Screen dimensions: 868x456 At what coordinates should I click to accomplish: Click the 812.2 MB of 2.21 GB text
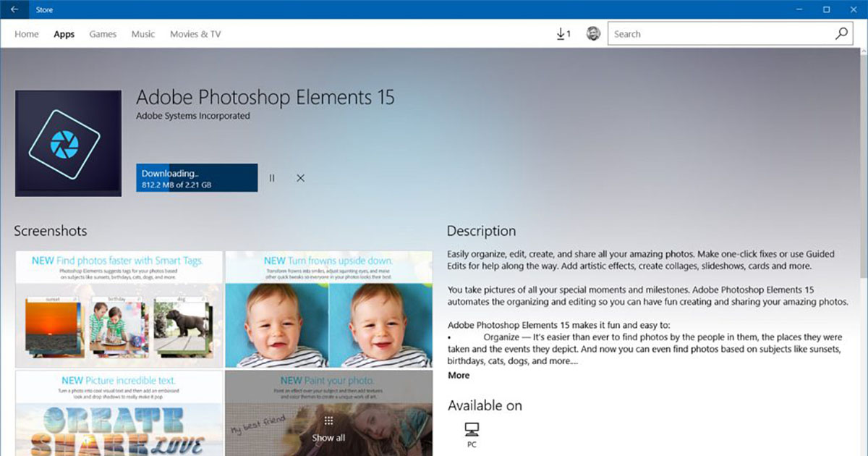coord(176,185)
